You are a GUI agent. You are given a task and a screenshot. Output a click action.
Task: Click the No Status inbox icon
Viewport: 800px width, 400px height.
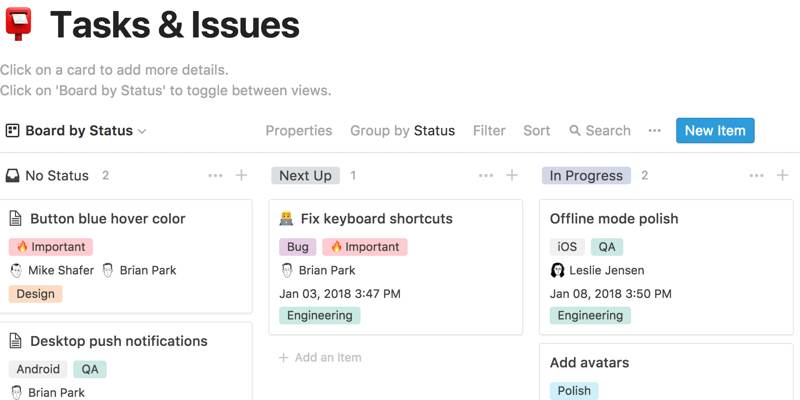[x=12, y=176]
